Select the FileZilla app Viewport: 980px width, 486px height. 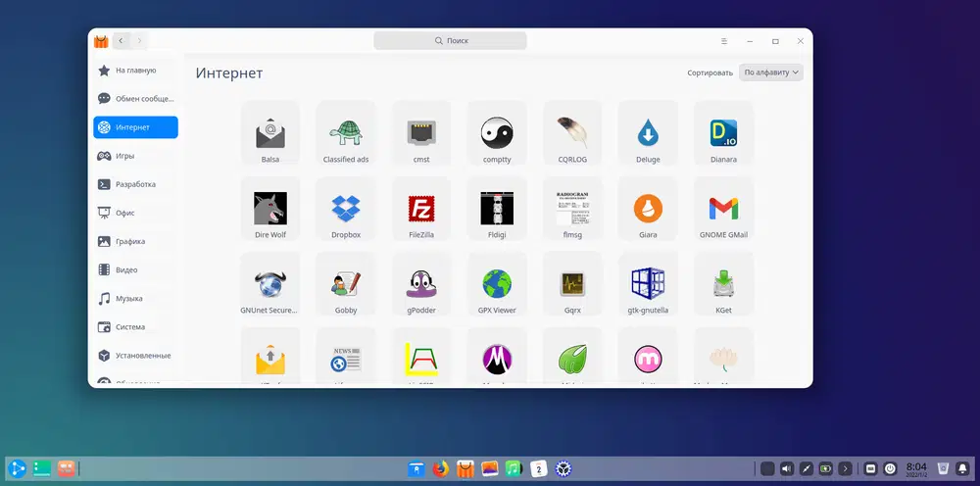point(421,209)
